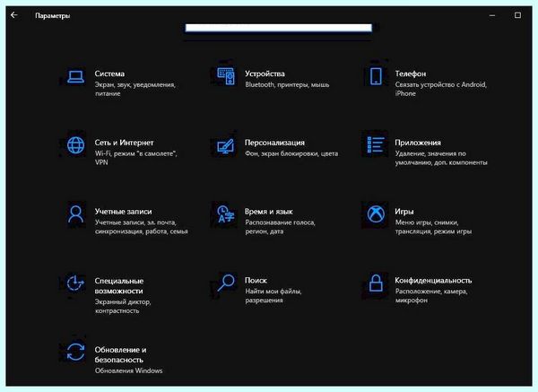Click the Сеть и Интернет heading

125,143
